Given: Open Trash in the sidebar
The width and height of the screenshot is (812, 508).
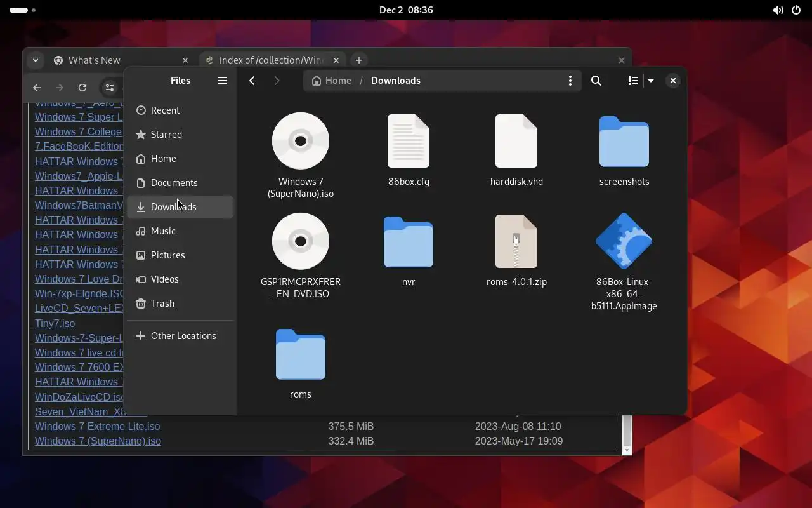Looking at the screenshot, I should (x=180, y=304).
